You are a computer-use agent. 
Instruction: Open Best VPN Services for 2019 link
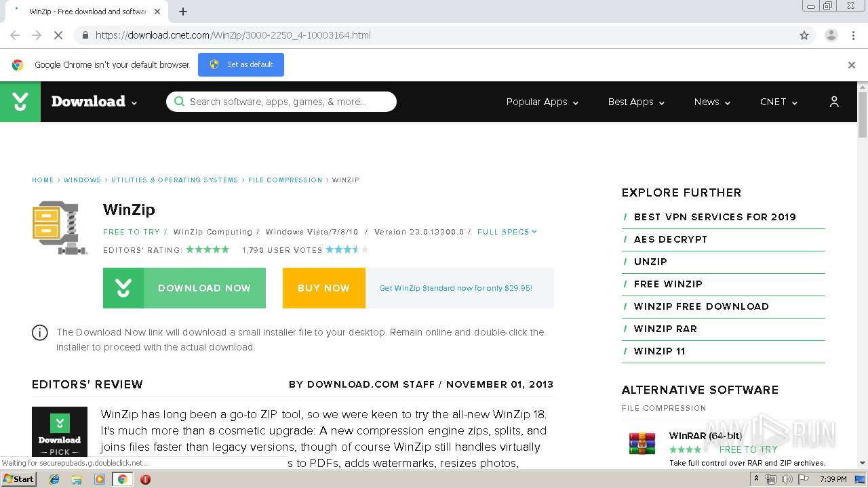point(715,217)
